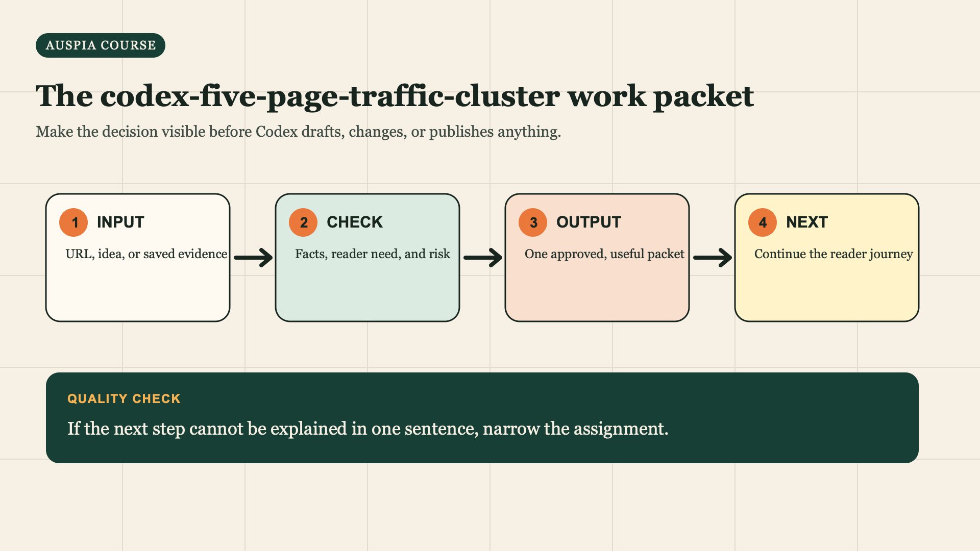Click the sentence 'If the next step cannot be explained'
Screen dimensions: 980x551
coord(367,429)
